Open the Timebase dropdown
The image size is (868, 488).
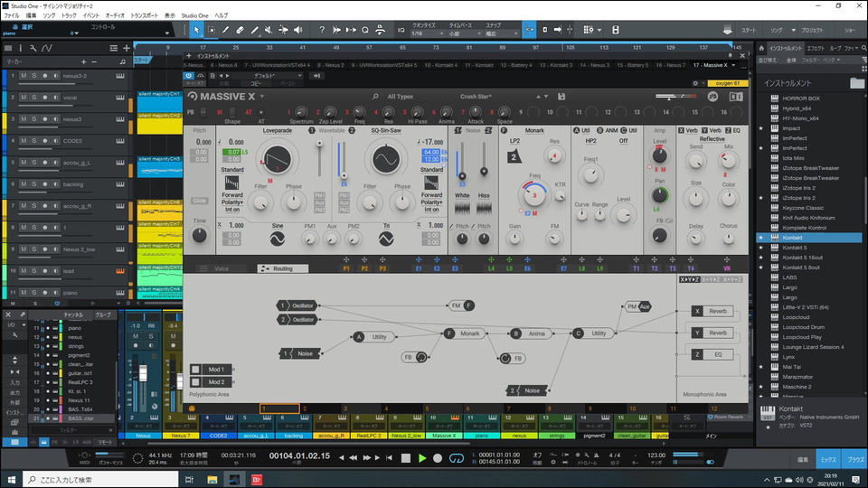click(463, 33)
